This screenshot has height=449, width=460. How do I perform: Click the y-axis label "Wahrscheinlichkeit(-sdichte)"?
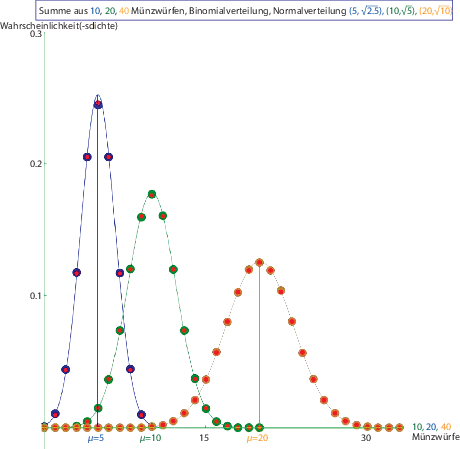(x=59, y=26)
